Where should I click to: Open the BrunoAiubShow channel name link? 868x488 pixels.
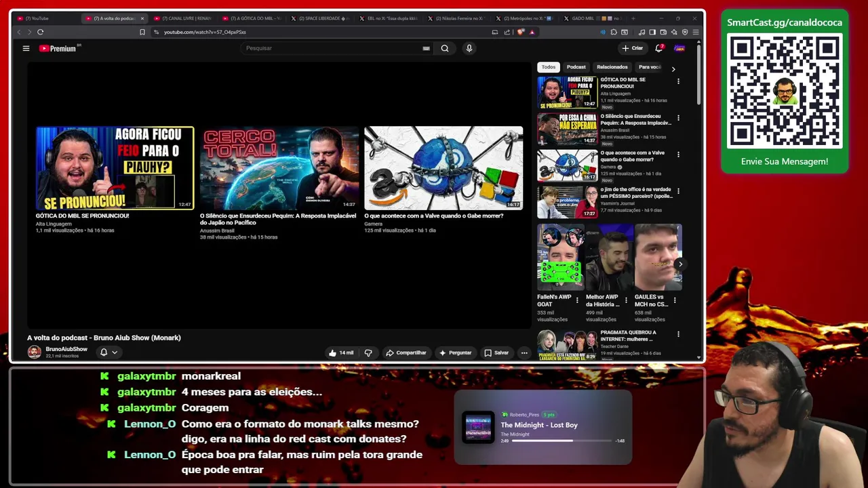[x=66, y=349]
